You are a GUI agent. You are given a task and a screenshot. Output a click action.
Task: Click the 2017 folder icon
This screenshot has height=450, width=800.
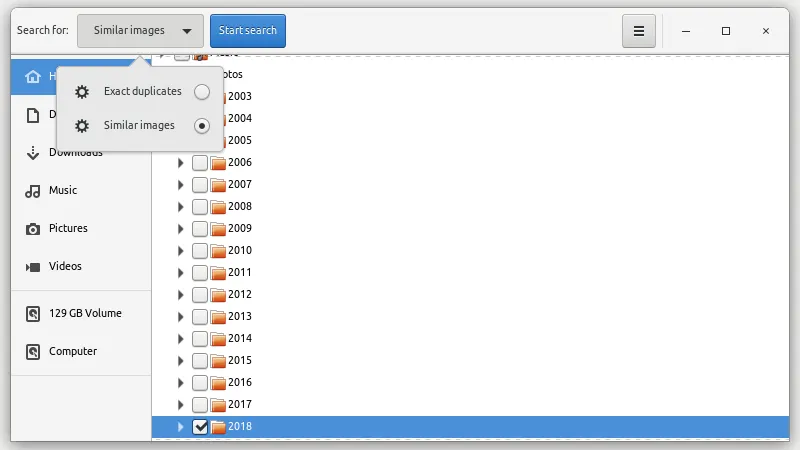(218, 405)
